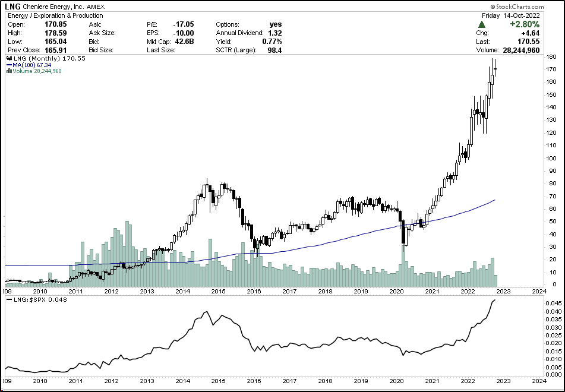565x392 pixels.
Task: Click 2012 on the relative strength panel's axis
Action: (112, 381)
